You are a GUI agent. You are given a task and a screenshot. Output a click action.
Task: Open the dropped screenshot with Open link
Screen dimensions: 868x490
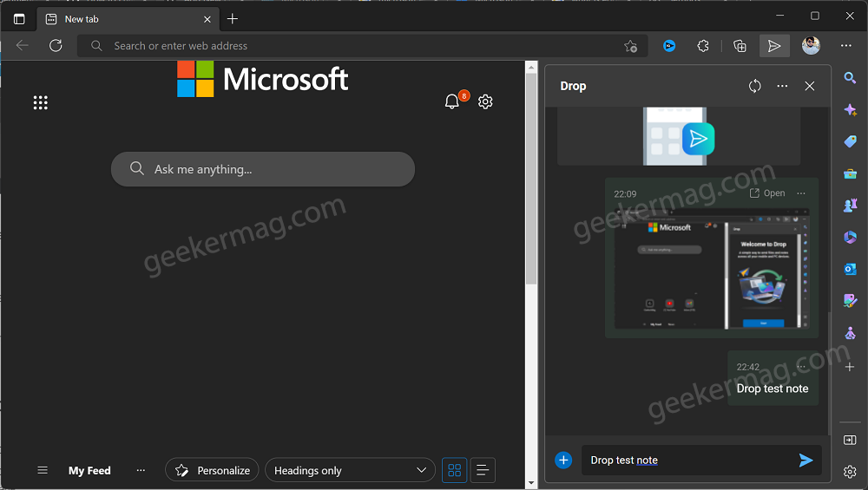[767, 193]
